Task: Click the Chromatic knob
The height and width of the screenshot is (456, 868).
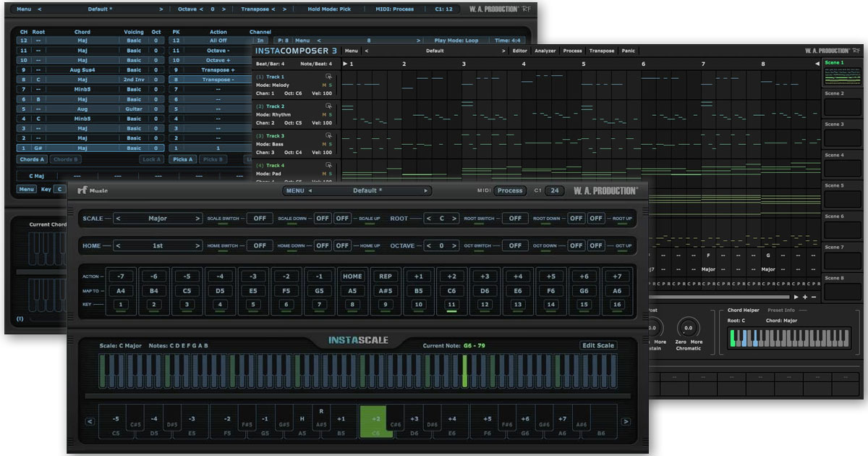Action: (688, 328)
